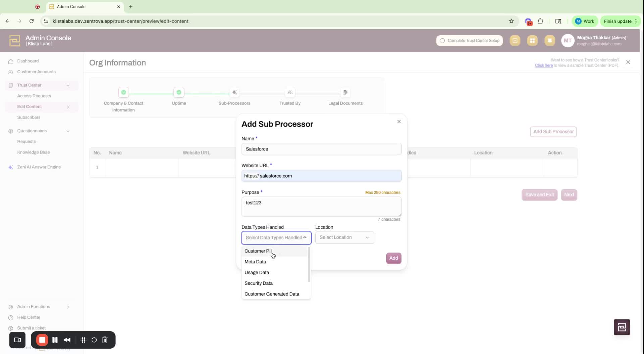Image resolution: width=644 pixels, height=354 pixels.
Task: Click the yellow grid header icon
Action: point(532,41)
